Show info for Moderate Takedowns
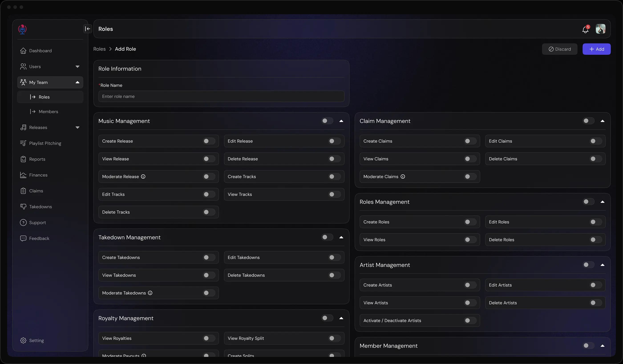The height and width of the screenshot is (364, 623). click(x=150, y=293)
